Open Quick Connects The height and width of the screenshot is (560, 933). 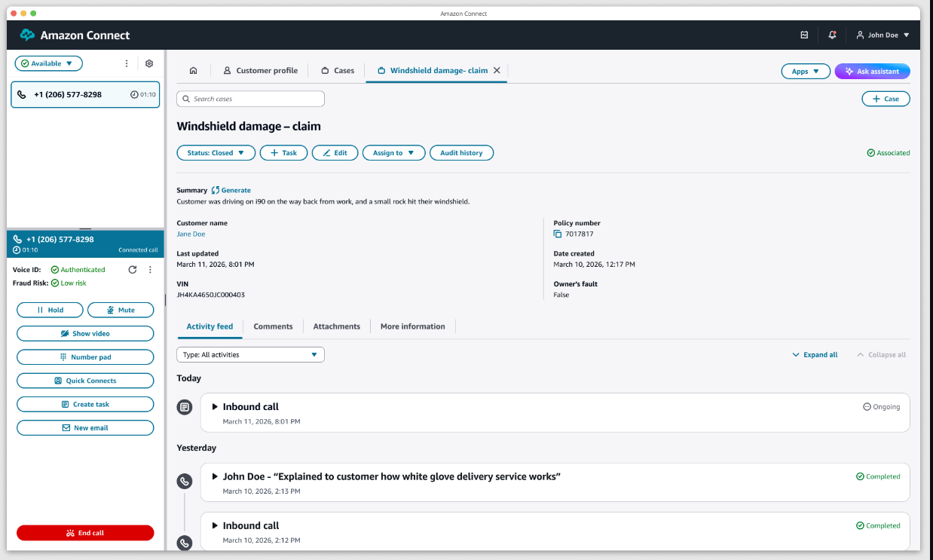pos(85,381)
